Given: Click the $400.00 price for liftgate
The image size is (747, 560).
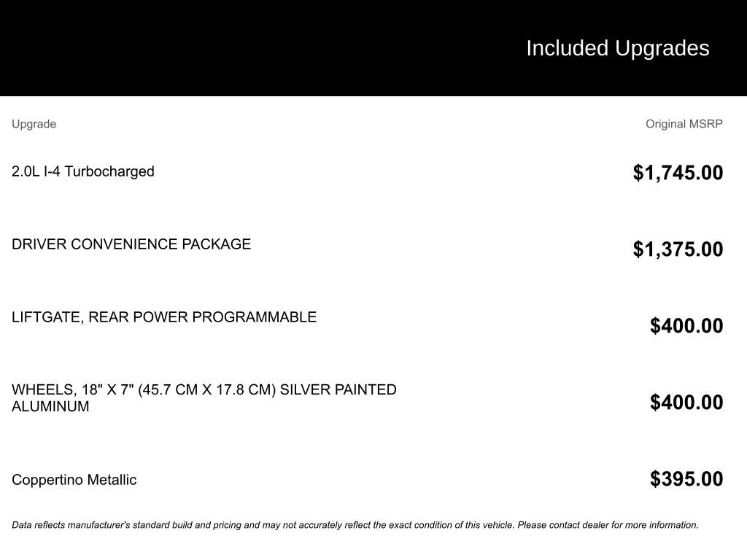Looking at the screenshot, I should point(686,326).
